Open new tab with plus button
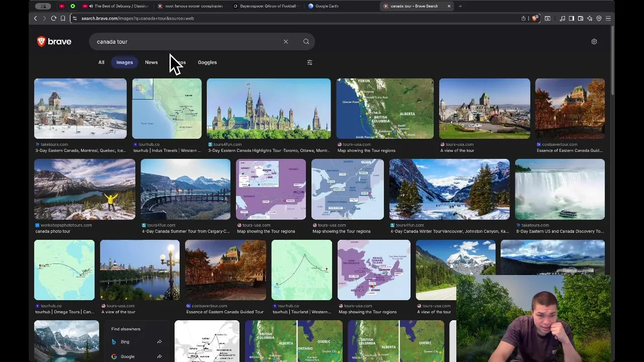644x362 pixels. 460,6
